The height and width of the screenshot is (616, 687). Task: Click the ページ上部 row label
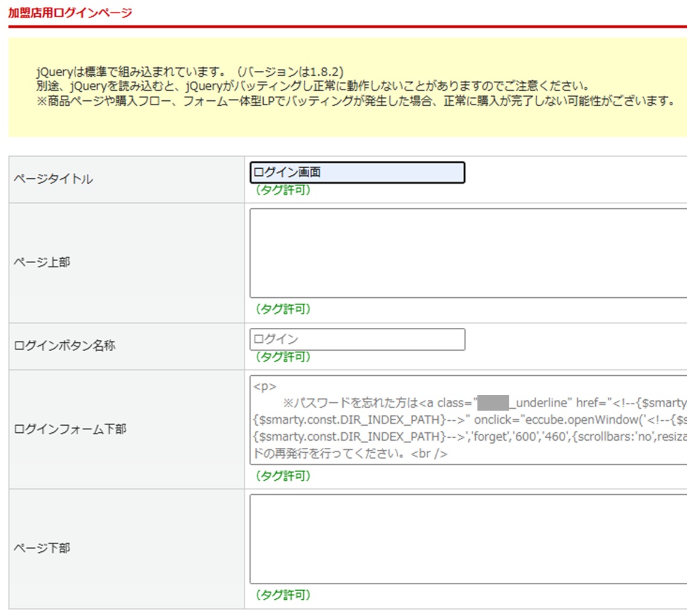41,262
